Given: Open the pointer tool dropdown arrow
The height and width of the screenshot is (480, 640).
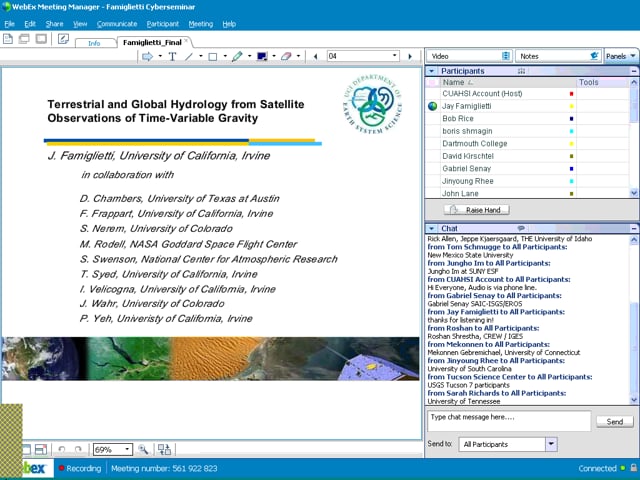Looking at the screenshot, I should click(x=160, y=56).
